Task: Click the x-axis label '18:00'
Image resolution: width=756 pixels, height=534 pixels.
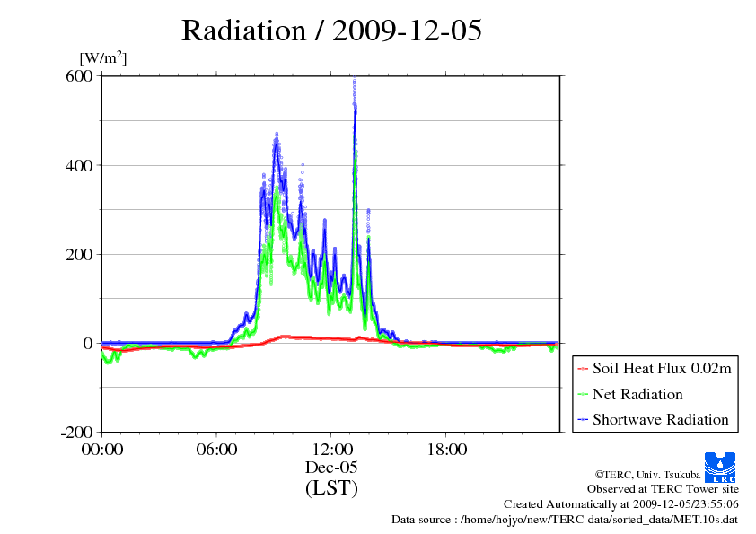Action: point(447,450)
